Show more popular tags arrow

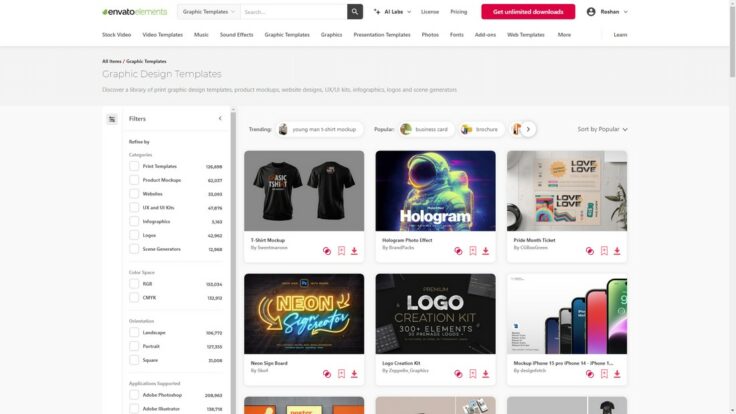click(x=528, y=129)
